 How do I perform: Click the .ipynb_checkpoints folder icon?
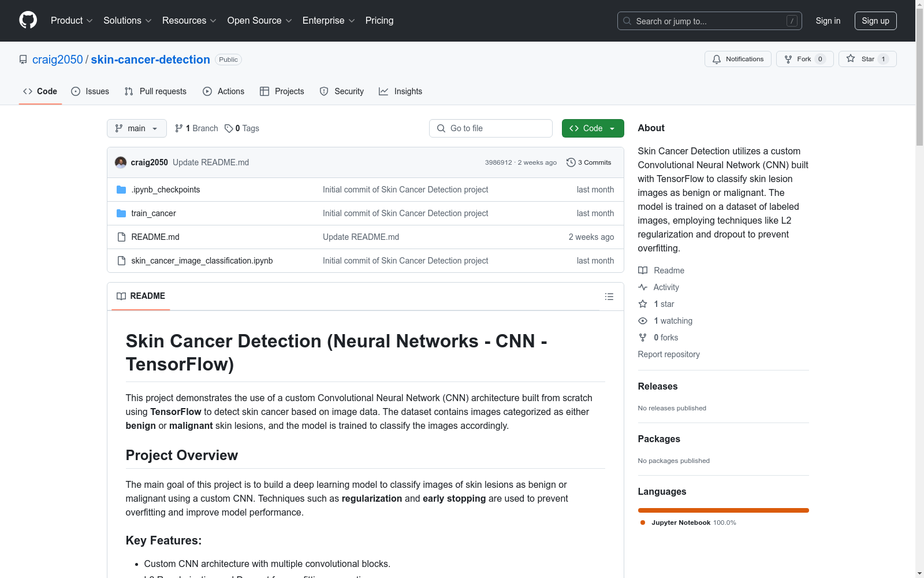[121, 190]
